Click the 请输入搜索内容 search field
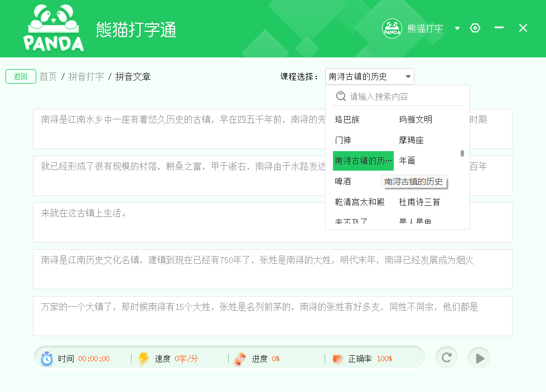Viewport: 546px width, 392px height. click(398, 96)
